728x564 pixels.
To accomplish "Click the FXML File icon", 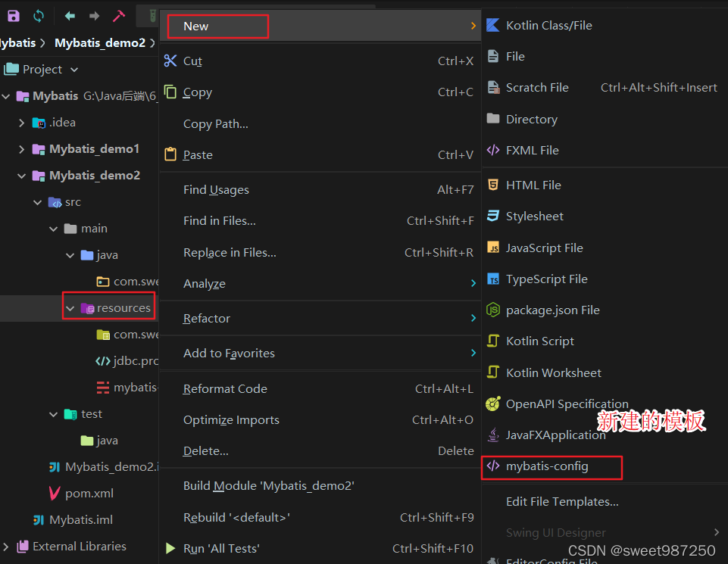I will [x=493, y=150].
